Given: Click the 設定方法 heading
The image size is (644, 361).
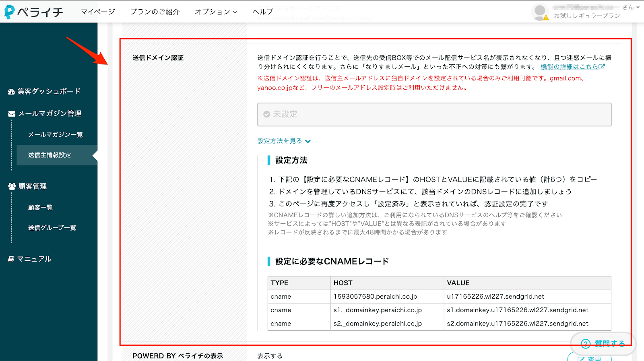Looking at the screenshot, I should (x=291, y=160).
